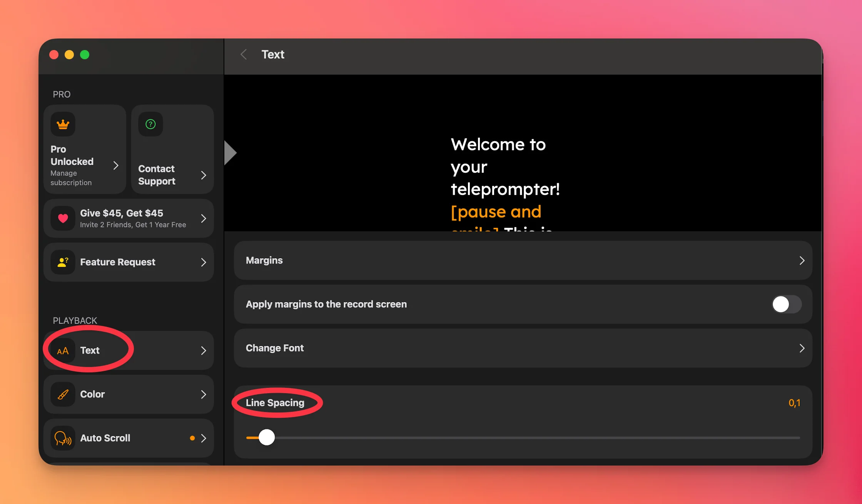Viewport: 862px width, 504px height.
Task: Expand the Margins settings row
Action: pos(523,260)
